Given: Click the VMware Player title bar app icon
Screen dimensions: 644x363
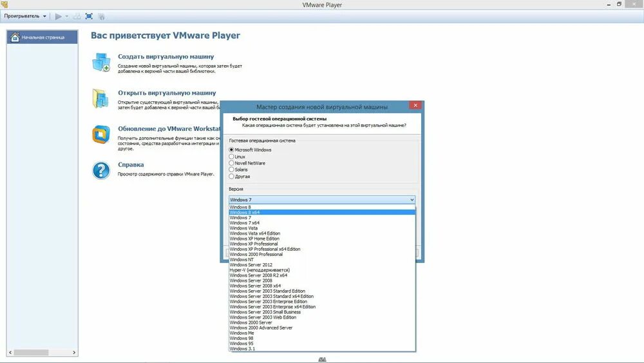Looking at the screenshot, I should coord(4,4).
